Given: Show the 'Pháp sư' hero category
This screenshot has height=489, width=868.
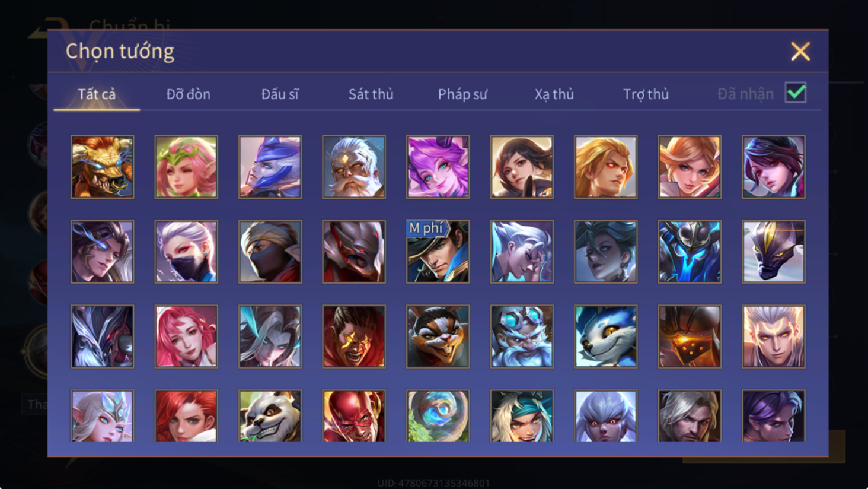Looking at the screenshot, I should tap(462, 94).
